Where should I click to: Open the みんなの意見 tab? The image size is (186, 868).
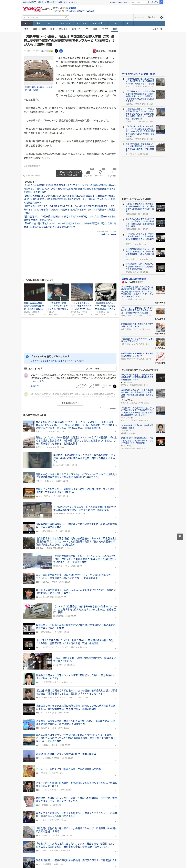point(99,24)
